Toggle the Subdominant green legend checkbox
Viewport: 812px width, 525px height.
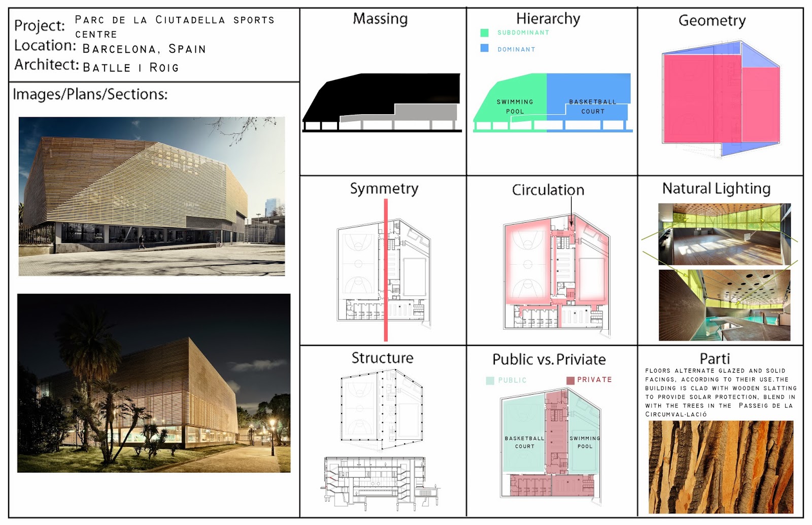pyautogui.click(x=484, y=32)
